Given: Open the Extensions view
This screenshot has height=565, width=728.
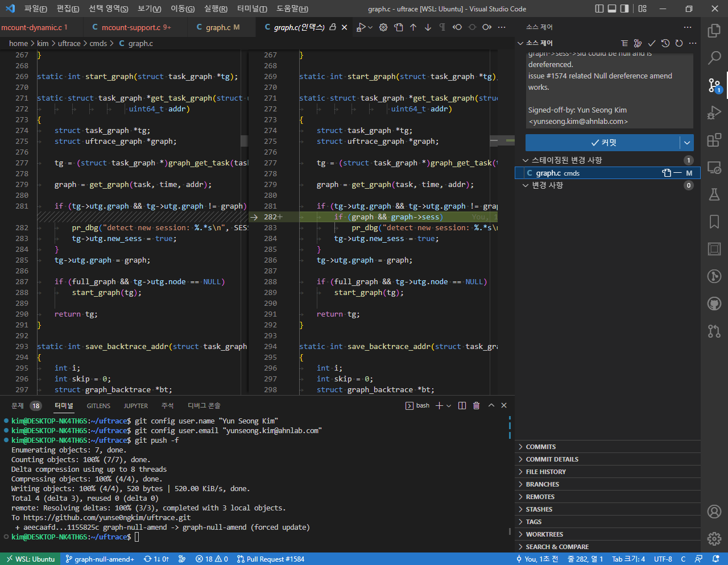Looking at the screenshot, I should point(714,140).
